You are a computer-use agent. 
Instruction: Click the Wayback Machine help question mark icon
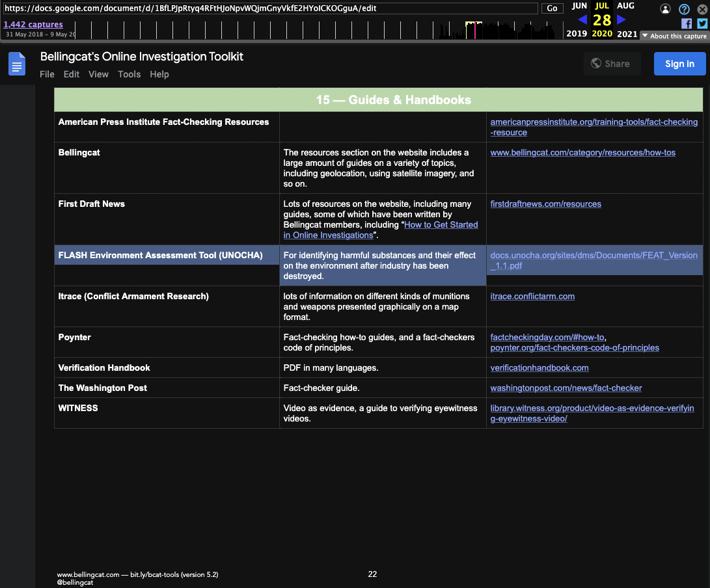click(684, 9)
